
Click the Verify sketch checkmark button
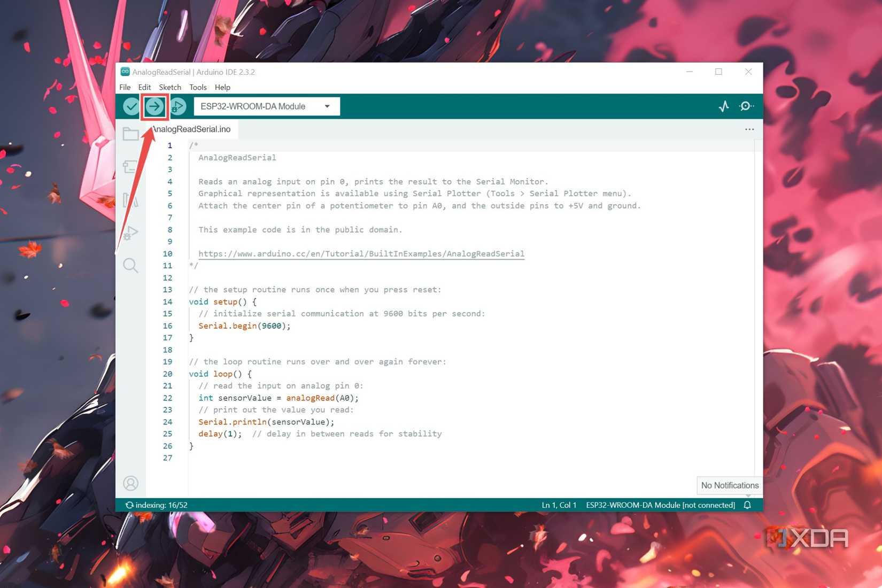coord(131,106)
